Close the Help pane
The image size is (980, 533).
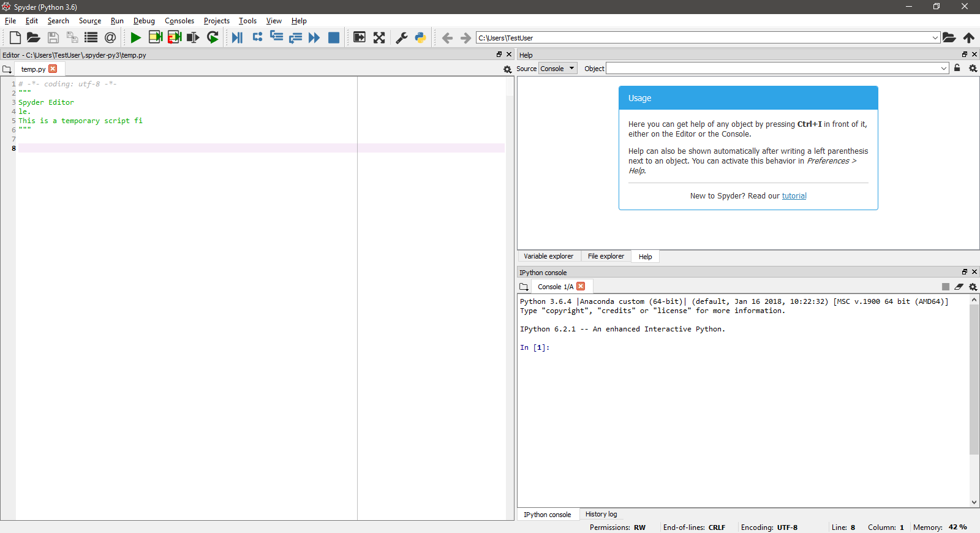tap(974, 55)
